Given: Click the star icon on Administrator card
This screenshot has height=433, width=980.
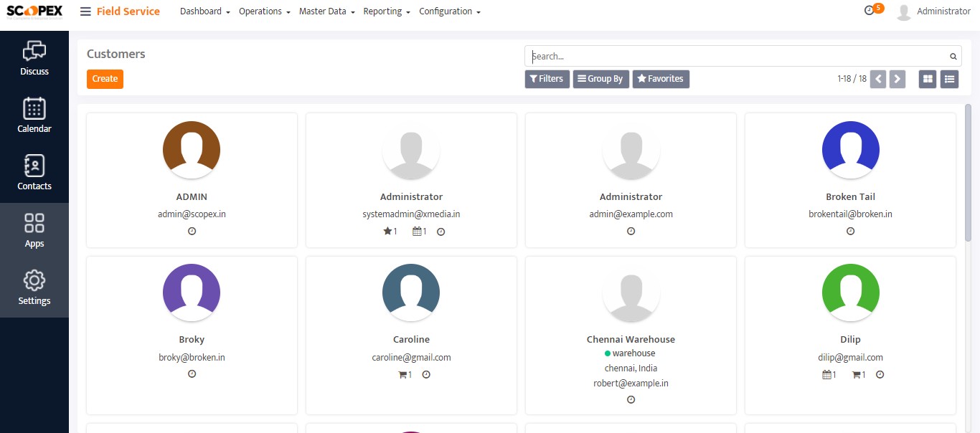Looking at the screenshot, I should coord(387,232).
